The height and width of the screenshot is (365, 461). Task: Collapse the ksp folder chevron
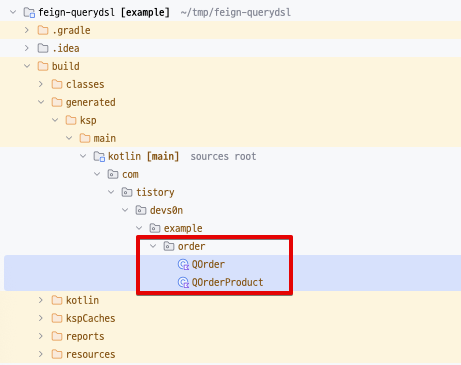pyautogui.click(x=55, y=120)
